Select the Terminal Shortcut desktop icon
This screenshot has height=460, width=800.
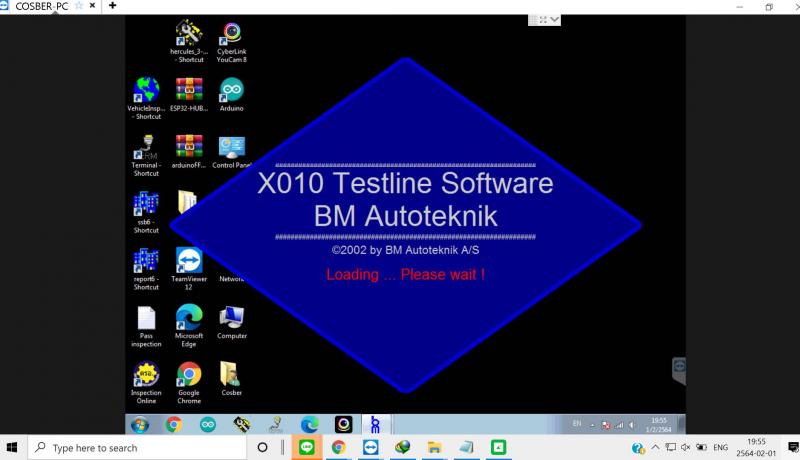coord(146,155)
